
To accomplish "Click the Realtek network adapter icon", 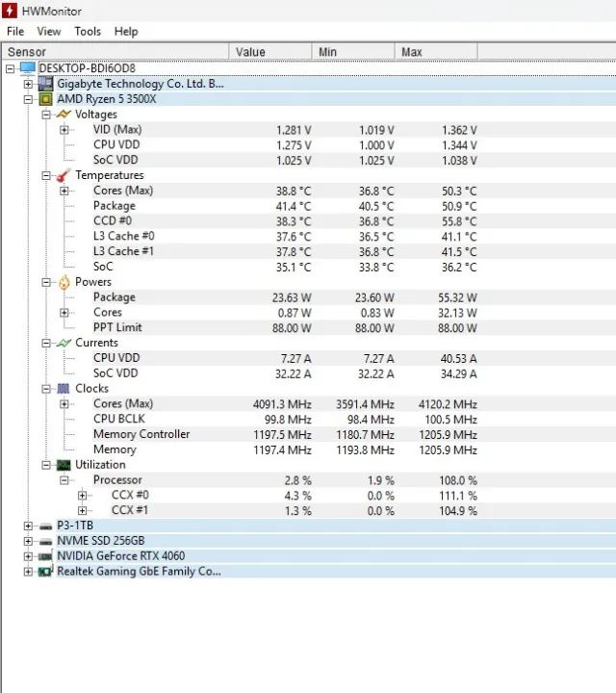I will coord(45,572).
